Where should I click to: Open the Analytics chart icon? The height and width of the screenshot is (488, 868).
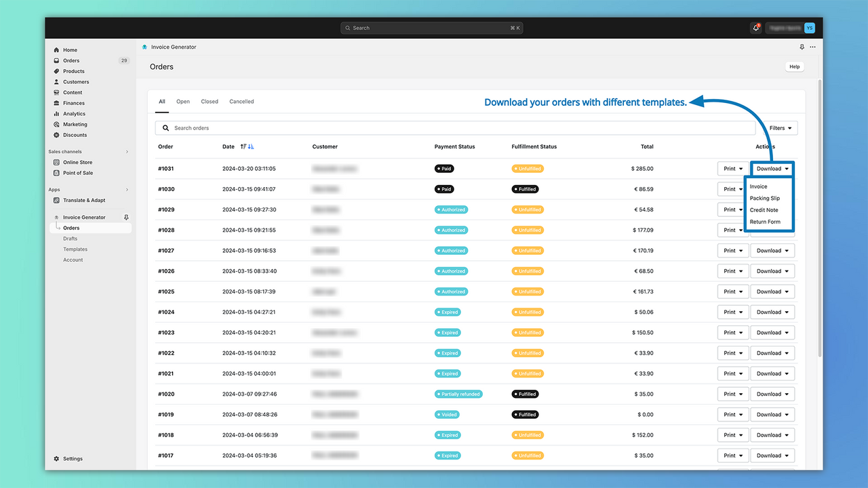click(x=57, y=114)
